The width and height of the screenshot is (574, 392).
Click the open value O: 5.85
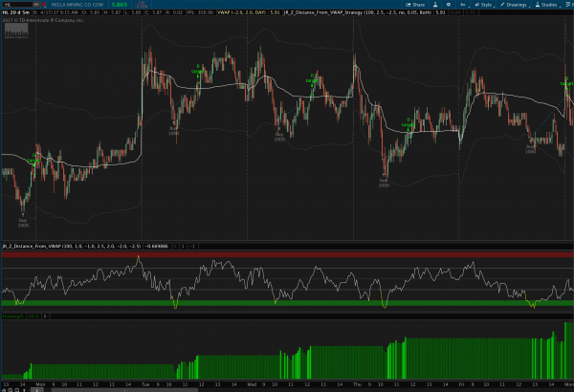point(92,12)
